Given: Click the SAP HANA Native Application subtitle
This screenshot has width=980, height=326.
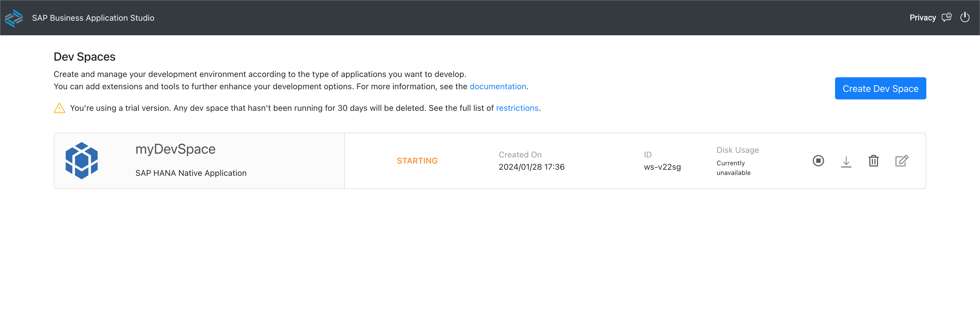Looking at the screenshot, I should pos(191,173).
